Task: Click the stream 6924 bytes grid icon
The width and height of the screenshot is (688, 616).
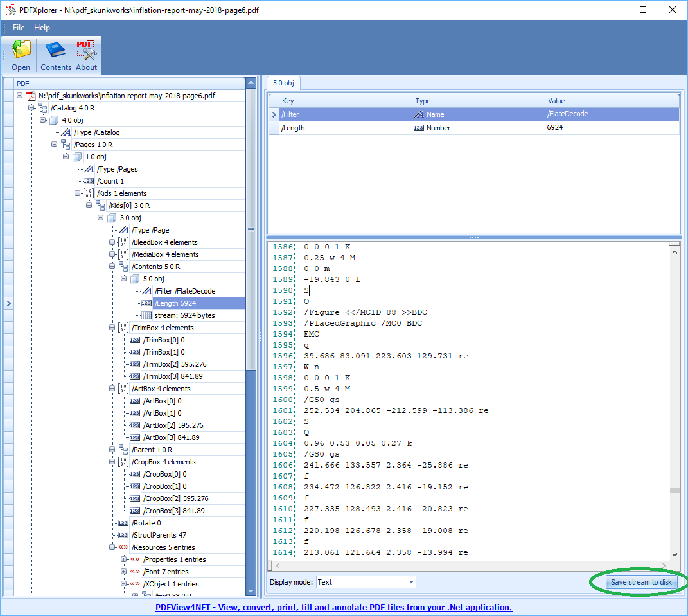Action: (x=146, y=315)
